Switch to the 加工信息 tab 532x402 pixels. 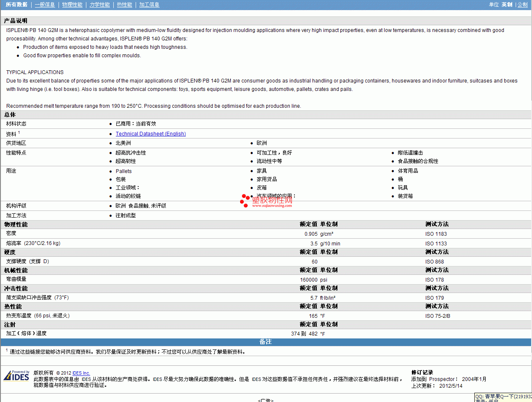(x=149, y=5)
